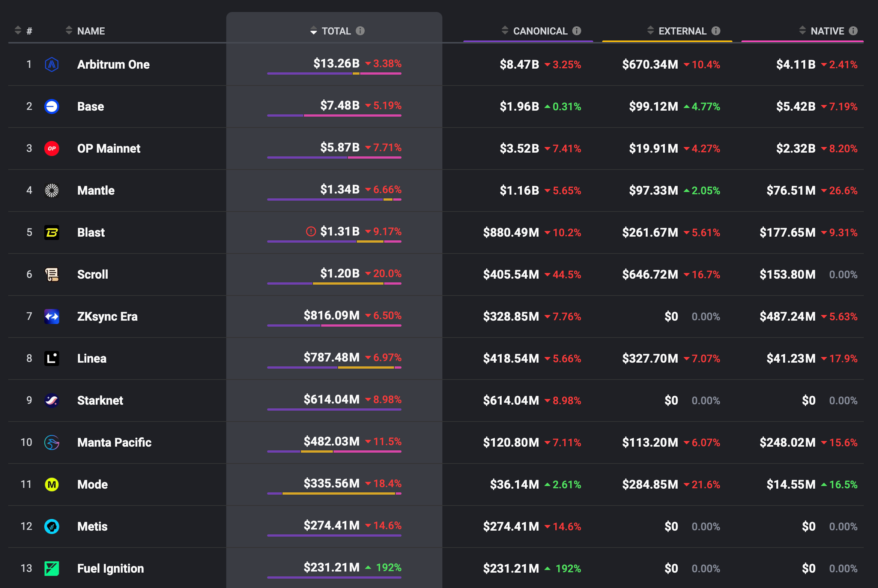This screenshot has height=588, width=878.
Task: Sort table by TOTAL column arrow
Action: coord(314,31)
